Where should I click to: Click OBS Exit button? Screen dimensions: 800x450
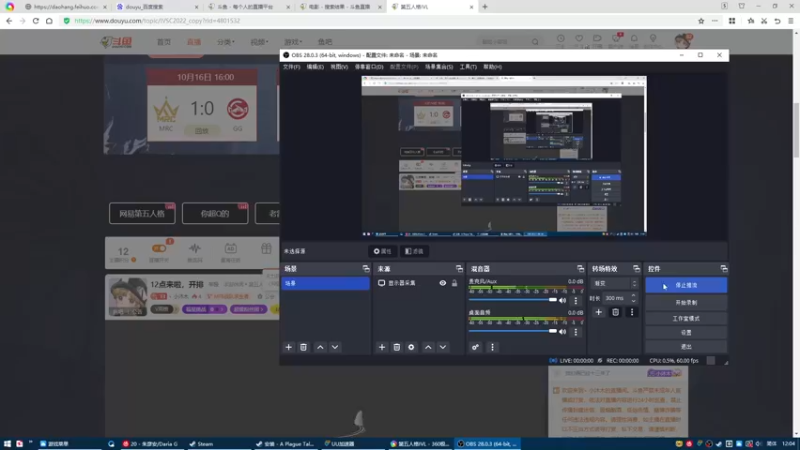pos(686,346)
